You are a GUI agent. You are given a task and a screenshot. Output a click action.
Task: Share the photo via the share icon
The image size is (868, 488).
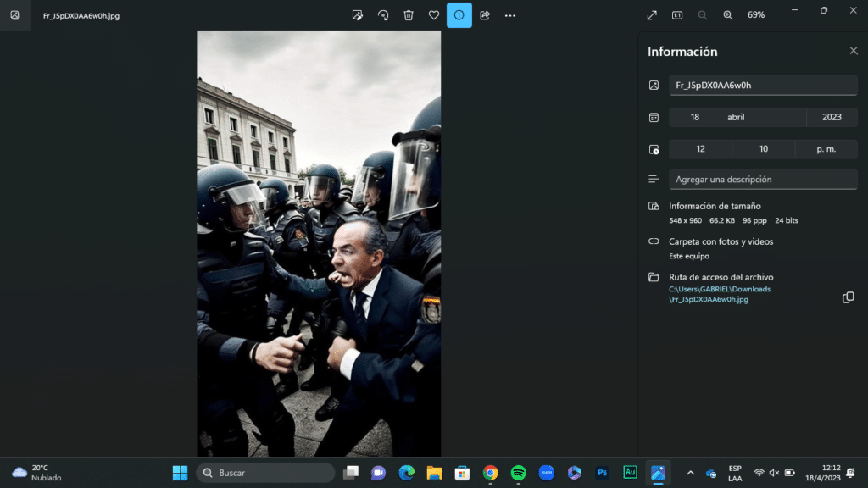point(485,15)
